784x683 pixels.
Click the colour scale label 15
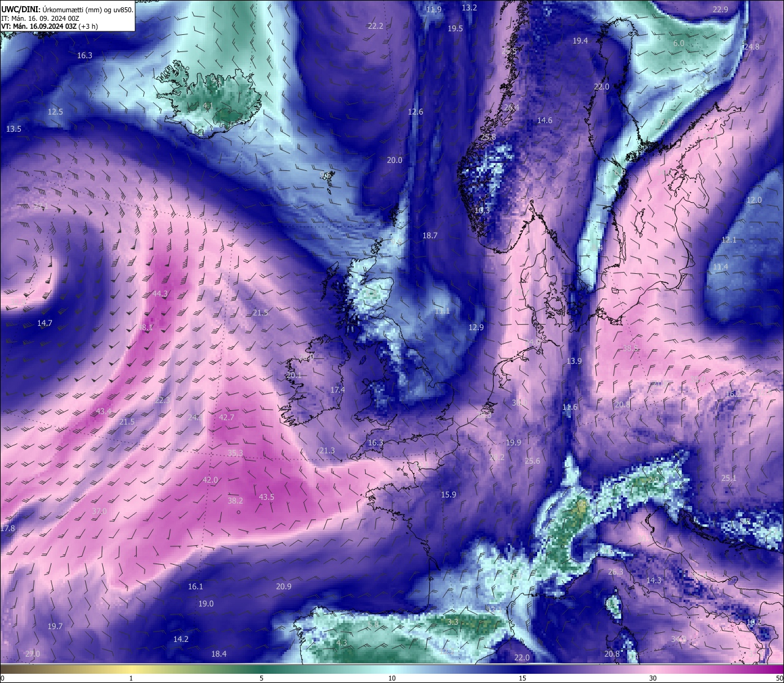pyautogui.click(x=522, y=678)
